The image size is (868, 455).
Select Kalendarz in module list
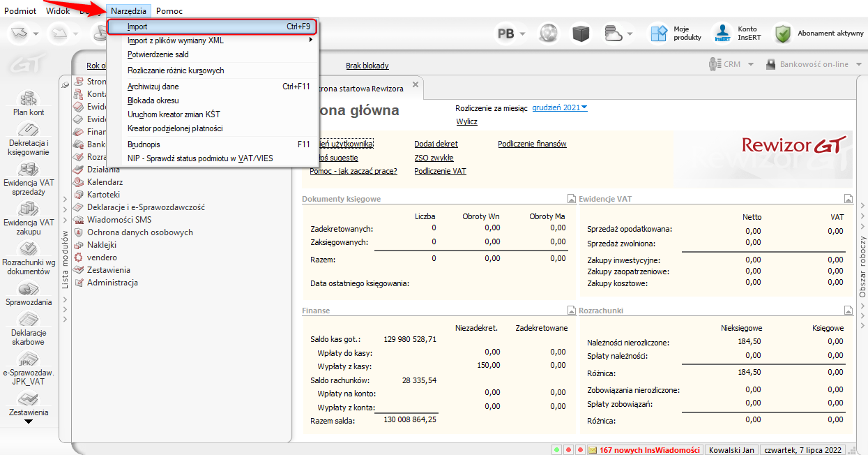click(105, 182)
